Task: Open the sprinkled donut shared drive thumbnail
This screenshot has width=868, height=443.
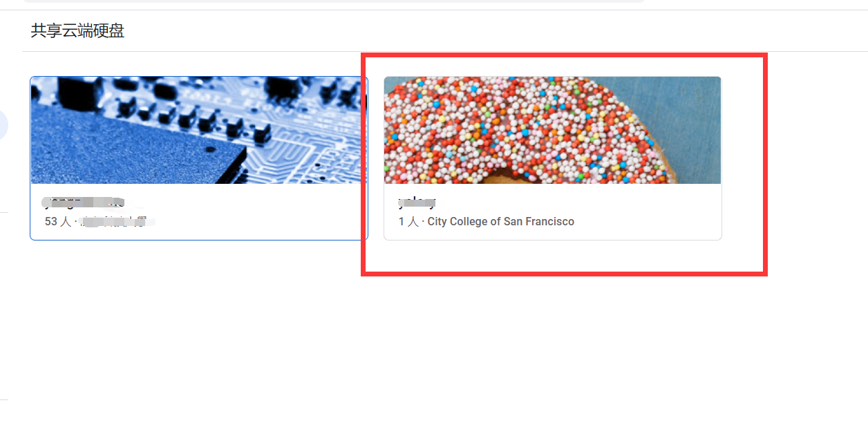Action: click(552, 130)
